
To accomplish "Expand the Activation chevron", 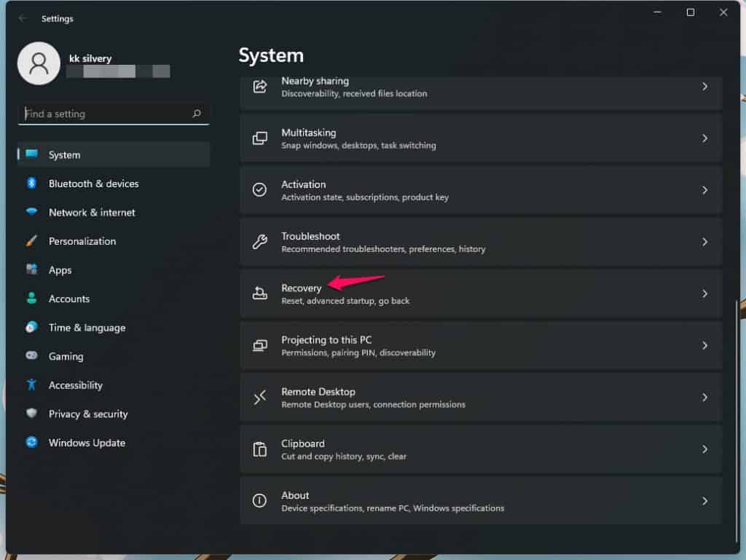I will pyautogui.click(x=704, y=190).
